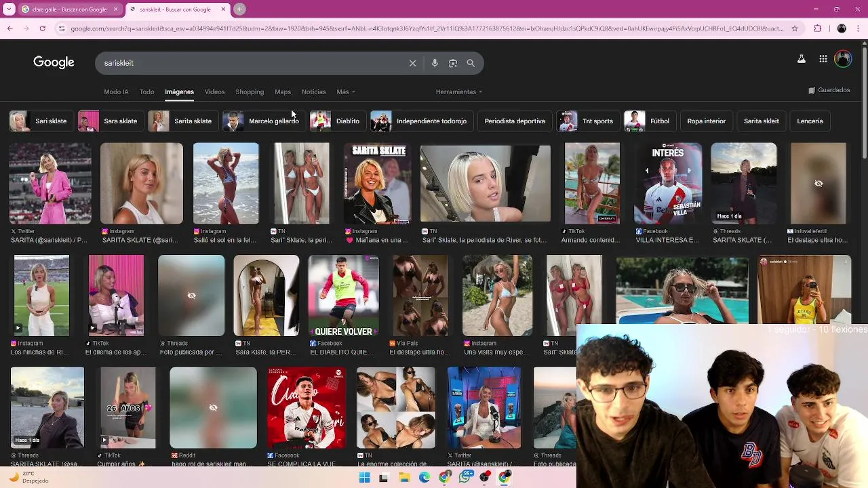The image size is (868, 488).
Task: Reveal the blurred image from Infovallefertil
Action: tap(818, 183)
